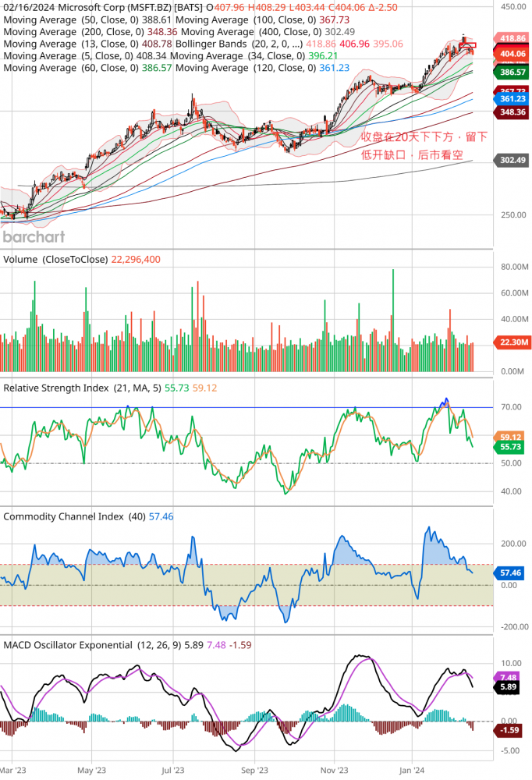Click the -1.59 MACD histogram tag

507,730
